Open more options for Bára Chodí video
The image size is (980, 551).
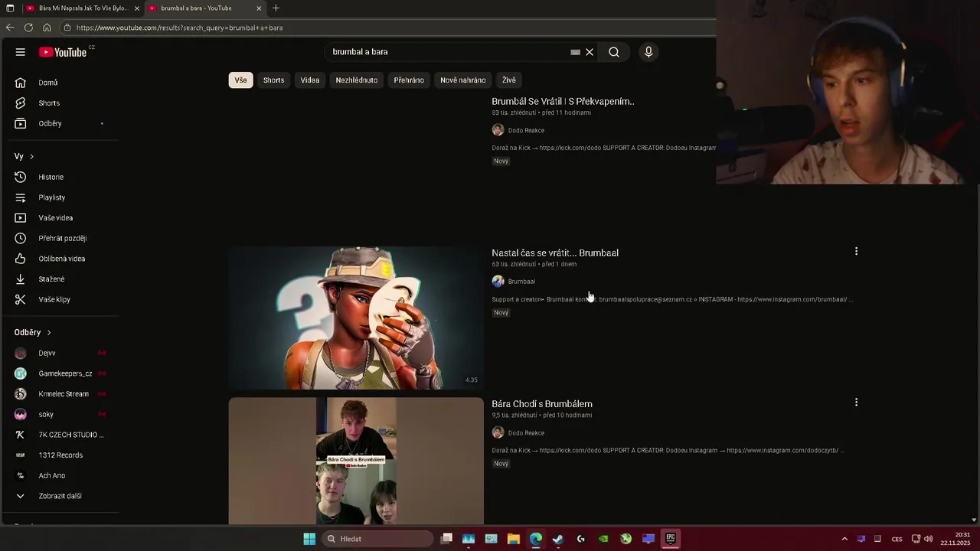pyautogui.click(x=856, y=402)
